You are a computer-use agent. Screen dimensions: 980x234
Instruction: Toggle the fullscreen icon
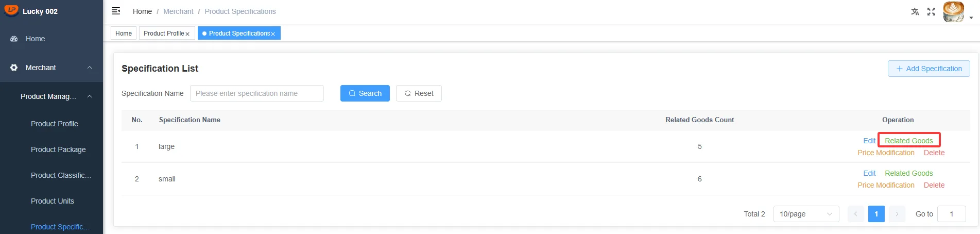click(x=931, y=11)
